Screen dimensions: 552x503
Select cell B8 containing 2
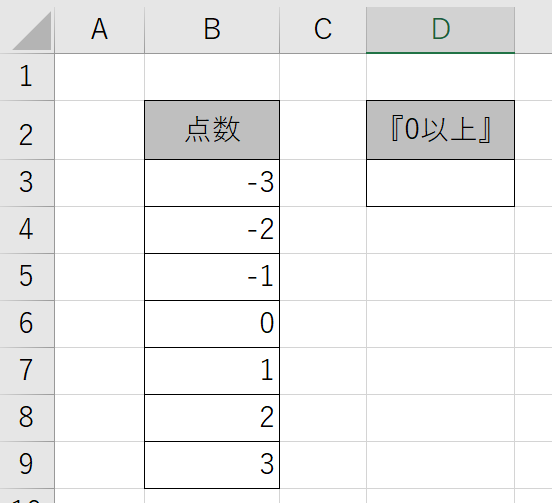coord(212,418)
